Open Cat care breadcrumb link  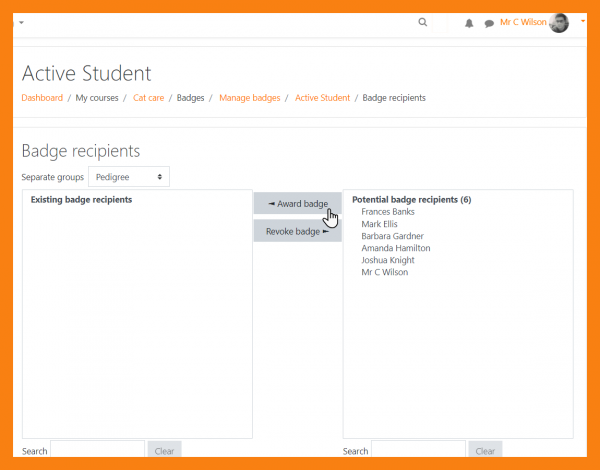click(149, 98)
